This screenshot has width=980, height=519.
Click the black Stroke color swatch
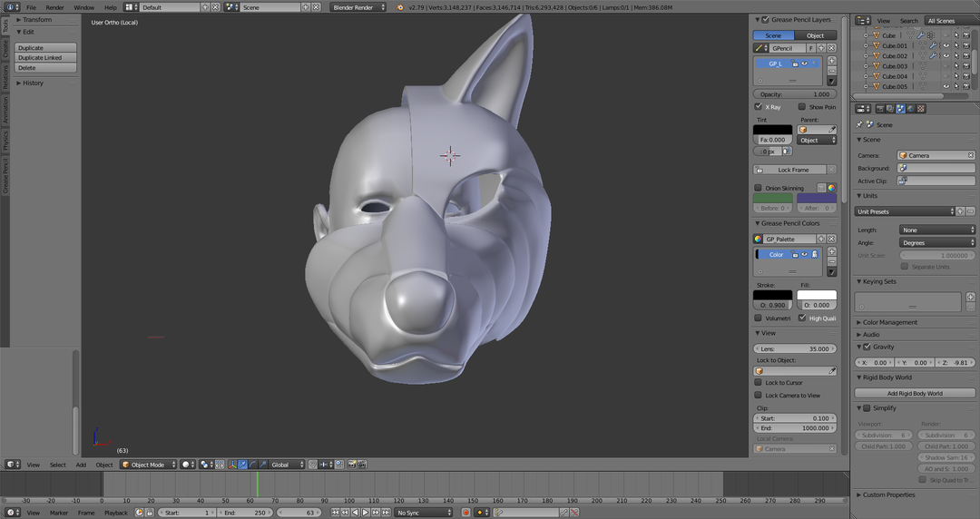click(772, 296)
